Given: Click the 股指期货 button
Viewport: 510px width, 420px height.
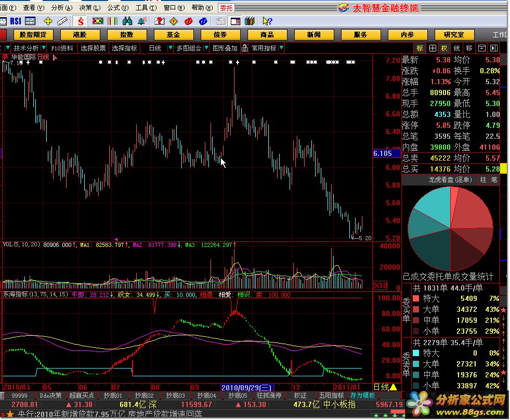Looking at the screenshot, I should click(33, 34).
